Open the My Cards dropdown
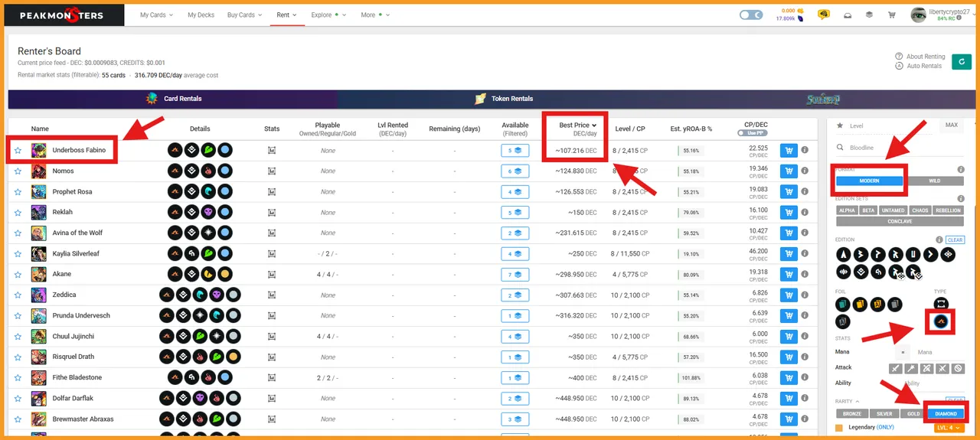 coord(156,15)
